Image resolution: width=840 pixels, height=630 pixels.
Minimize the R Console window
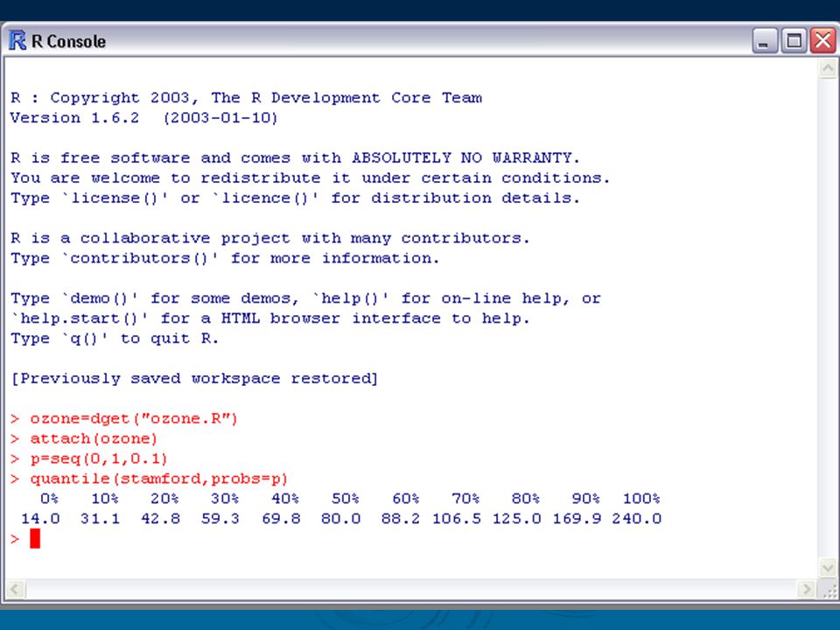(765, 41)
